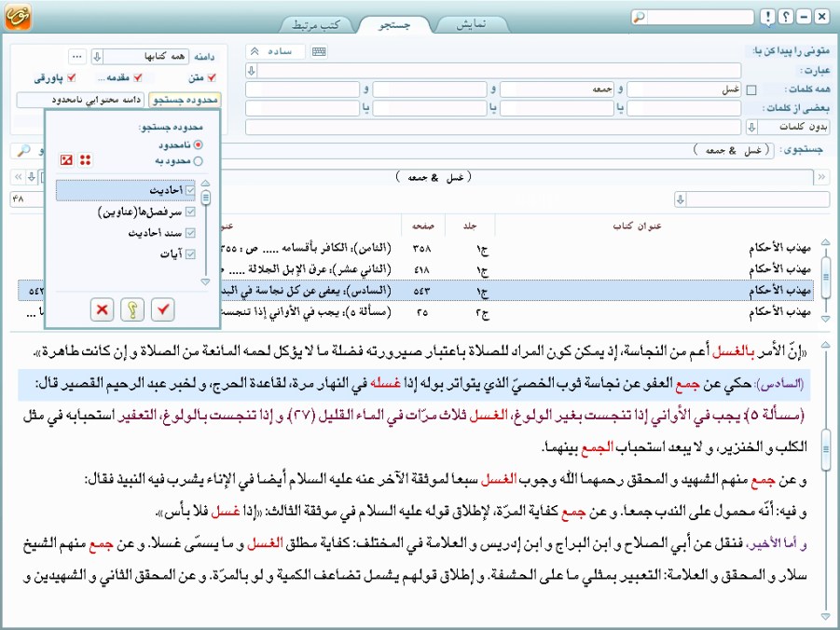Confirm the search scope with the red checkmark

(163, 309)
